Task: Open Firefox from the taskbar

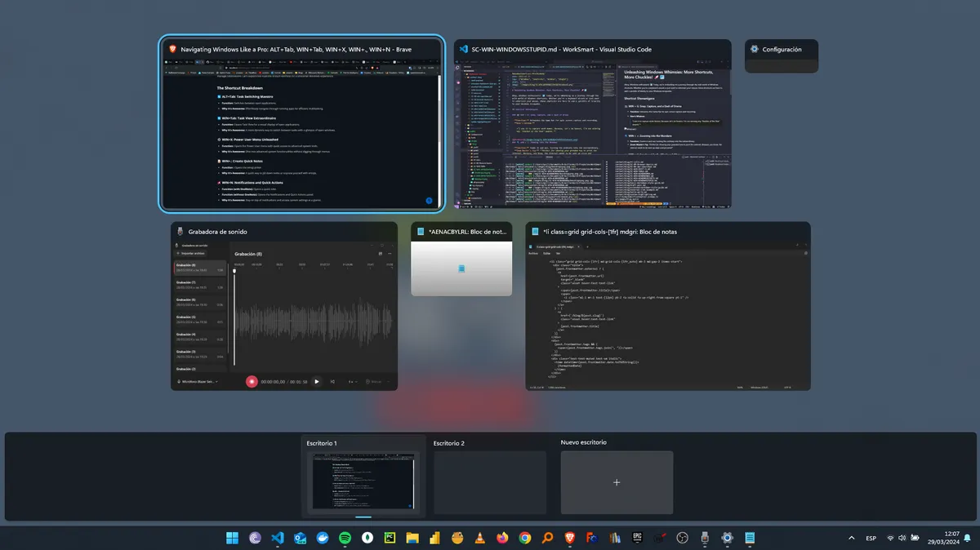Action: tap(501, 538)
